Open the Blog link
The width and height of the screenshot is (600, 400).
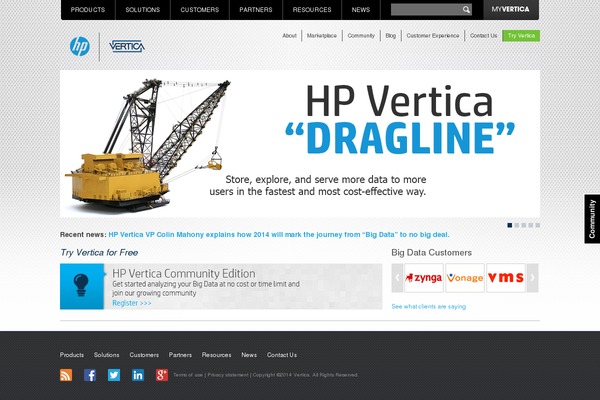[x=391, y=36]
